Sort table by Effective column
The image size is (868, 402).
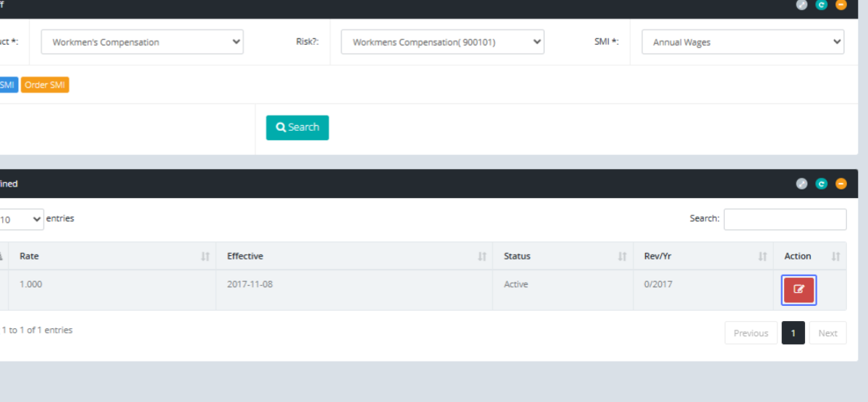(354, 256)
